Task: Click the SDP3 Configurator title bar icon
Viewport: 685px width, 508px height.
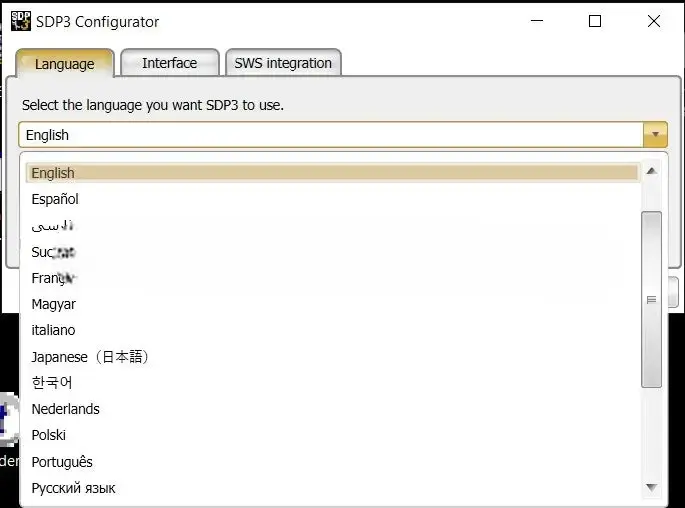Action: click(21, 21)
